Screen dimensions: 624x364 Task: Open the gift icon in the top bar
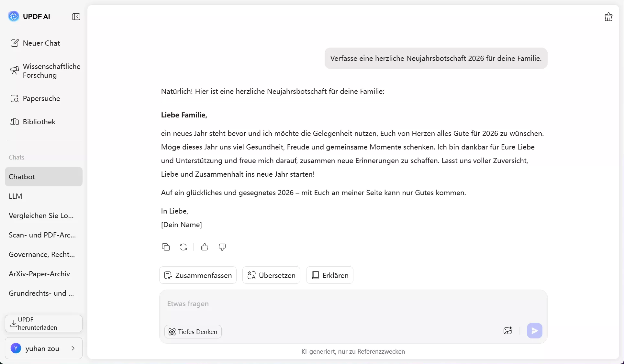tap(608, 17)
